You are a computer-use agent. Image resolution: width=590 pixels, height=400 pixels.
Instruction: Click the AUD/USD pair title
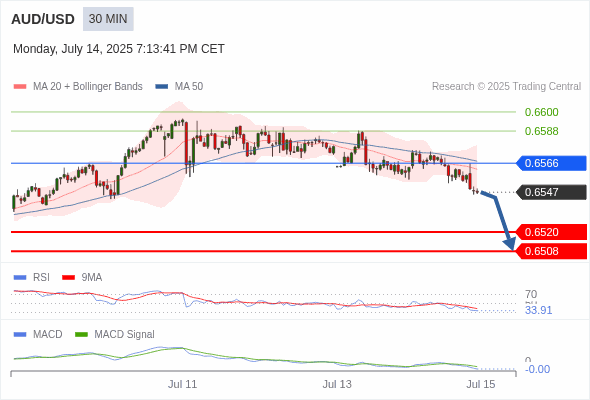(43, 19)
